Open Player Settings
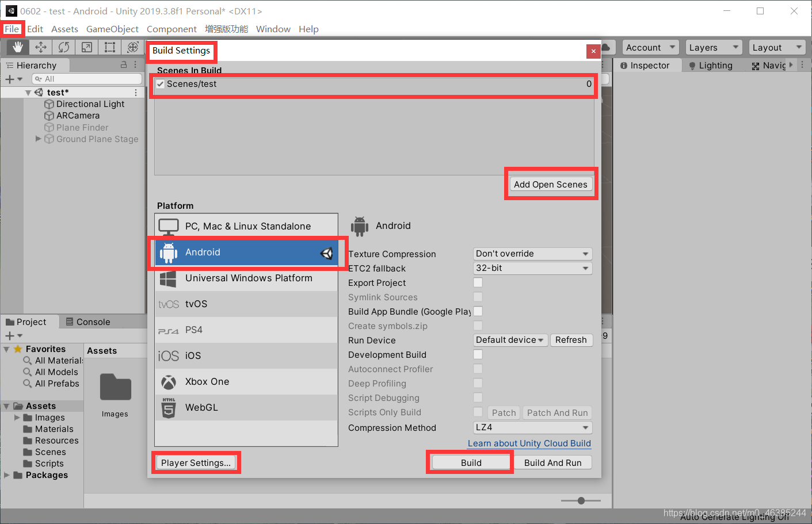Viewport: 812px width, 524px height. 196,463
